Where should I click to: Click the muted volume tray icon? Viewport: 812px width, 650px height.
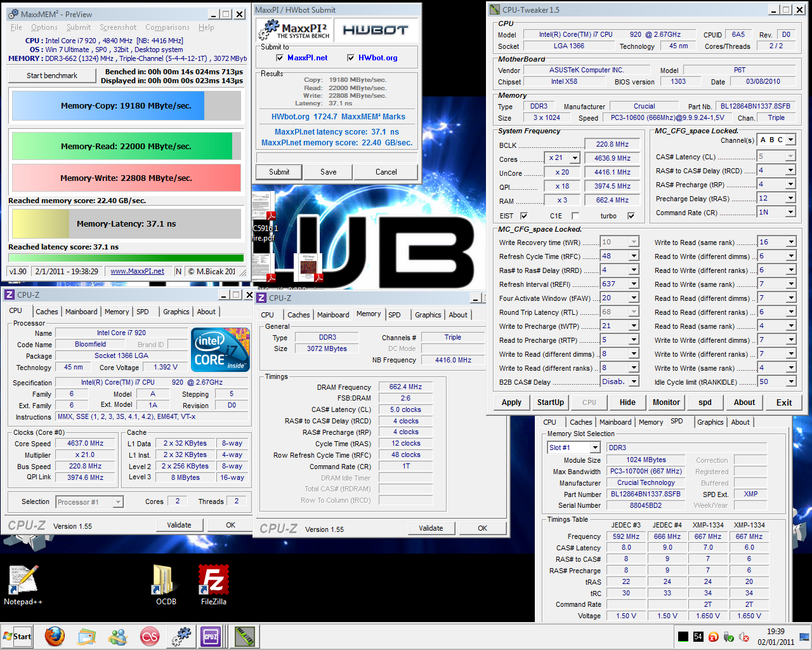[743, 637]
